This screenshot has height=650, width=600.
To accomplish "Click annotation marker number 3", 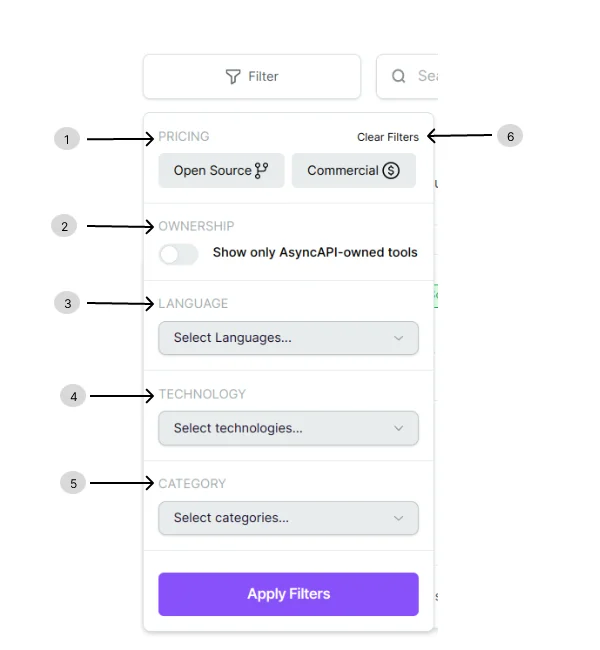I will pos(67,303).
